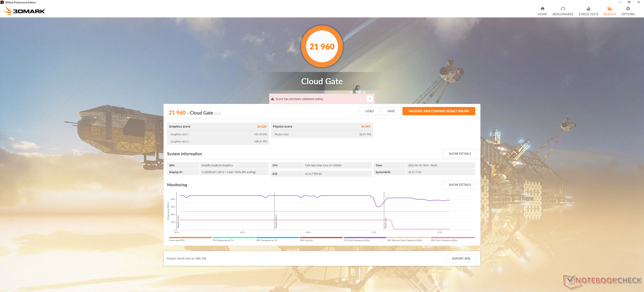Switch to the Results section
Image resolution: width=644 pixels, height=292 pixels.
tap(609, 11)
